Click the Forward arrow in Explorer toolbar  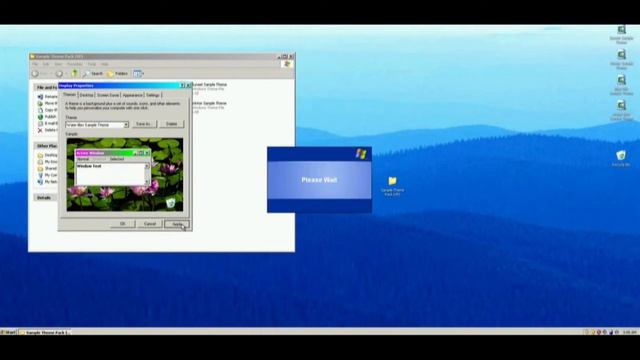59,73
